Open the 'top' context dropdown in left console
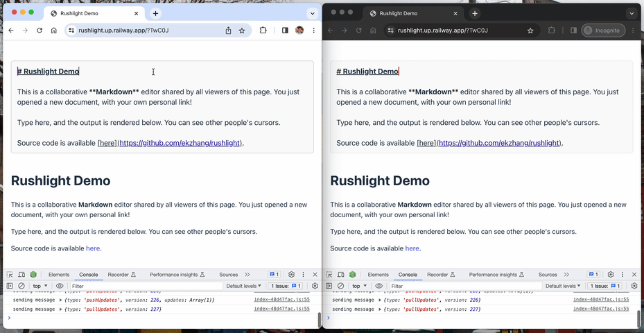 40,286
